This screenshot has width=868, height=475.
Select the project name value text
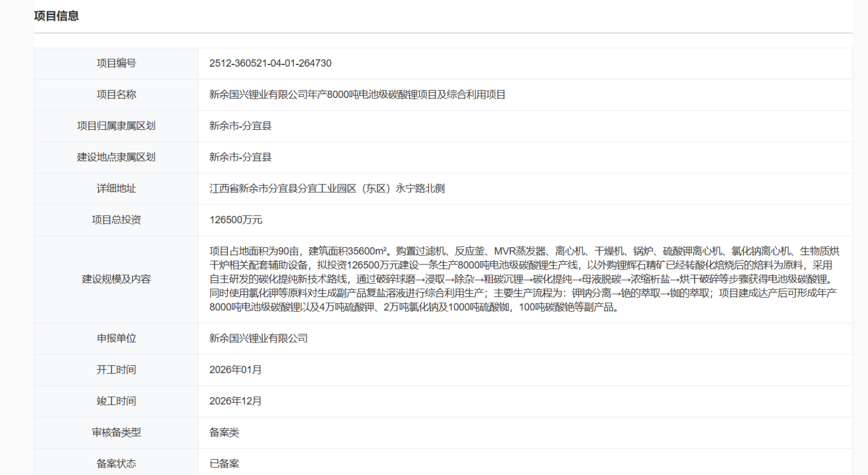point(357,95)
